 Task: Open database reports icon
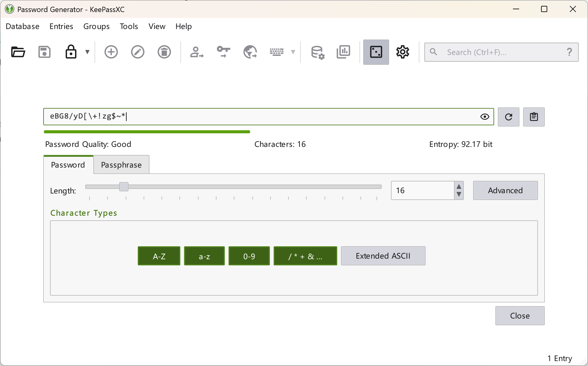pyautogui.click(x=343, y=52)
